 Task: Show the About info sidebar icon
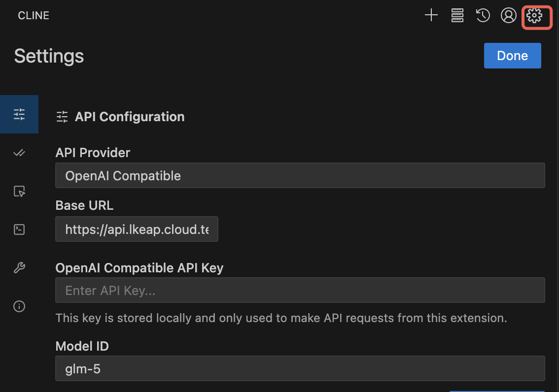coord(19,306)
